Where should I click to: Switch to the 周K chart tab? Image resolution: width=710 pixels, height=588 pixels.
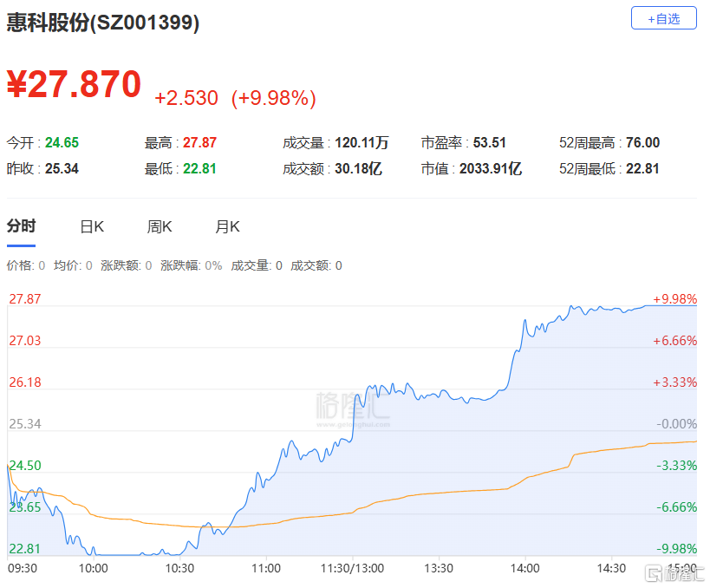click(x=160, y=226)
